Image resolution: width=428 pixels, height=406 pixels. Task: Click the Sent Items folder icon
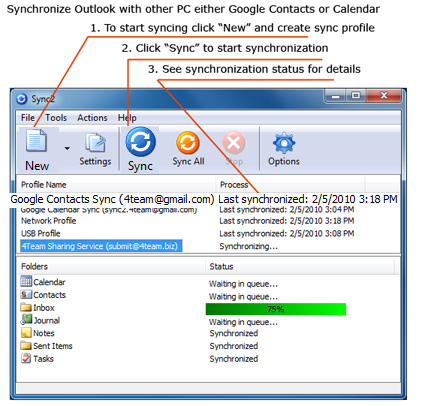[26, 345]
